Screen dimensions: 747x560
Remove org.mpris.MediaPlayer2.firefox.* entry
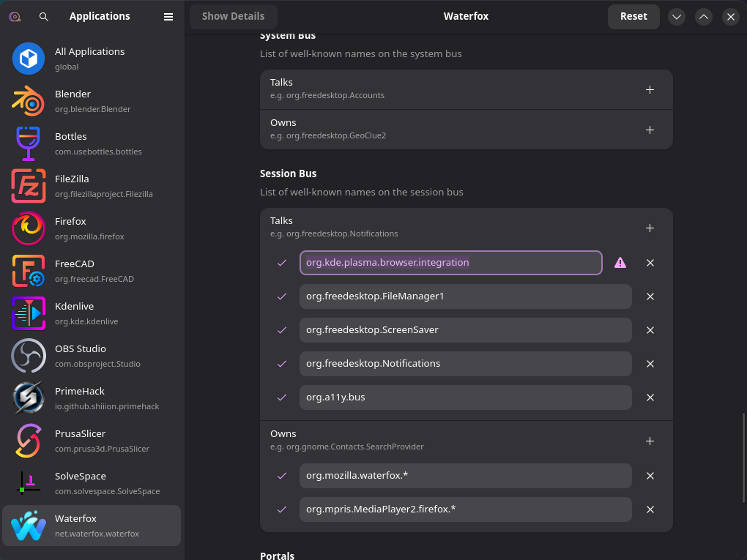click(650, 509)
